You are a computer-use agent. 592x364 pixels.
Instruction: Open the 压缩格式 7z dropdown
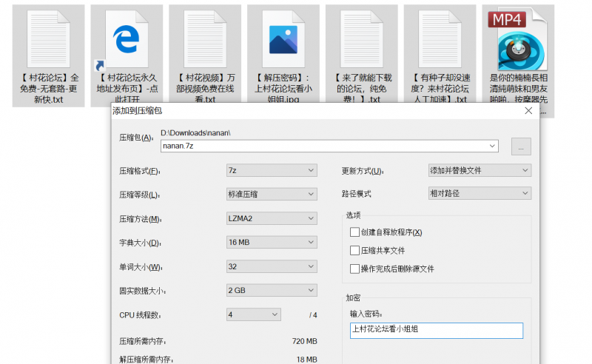pyautogui.click(x=272, y=170)
